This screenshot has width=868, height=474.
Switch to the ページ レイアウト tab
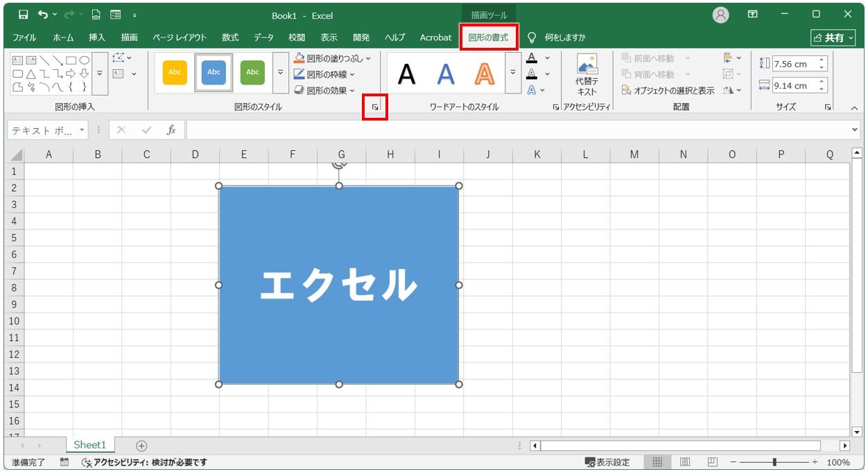pos(180,37)
